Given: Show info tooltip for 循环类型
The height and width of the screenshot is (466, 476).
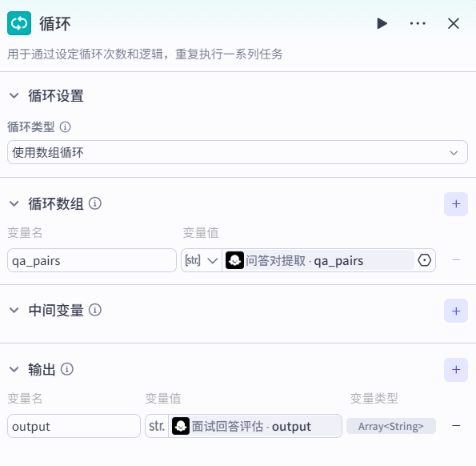Looking at the screenshot, I should pos(65,127).
